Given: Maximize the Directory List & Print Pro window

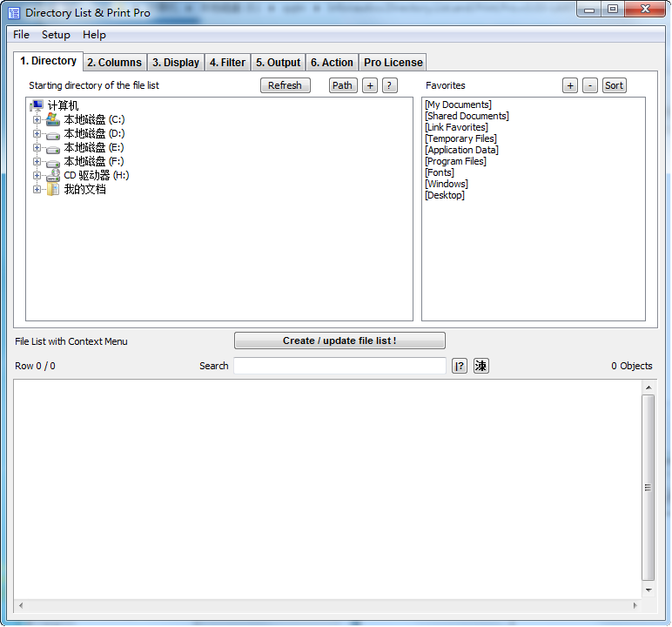Looking at the screenshot, I should (613, 10).
